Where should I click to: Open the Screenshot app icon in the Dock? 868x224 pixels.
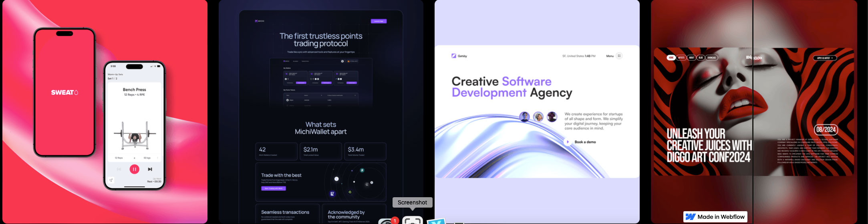point(412,220)
